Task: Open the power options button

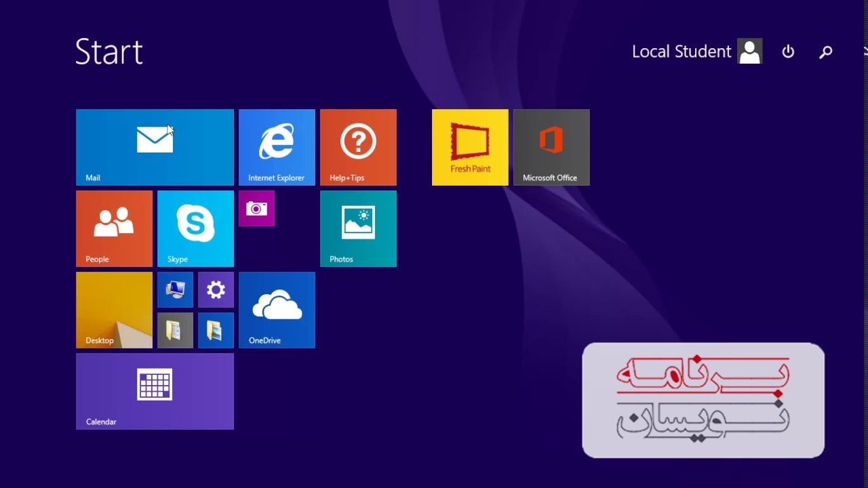Action: (788, 52)
